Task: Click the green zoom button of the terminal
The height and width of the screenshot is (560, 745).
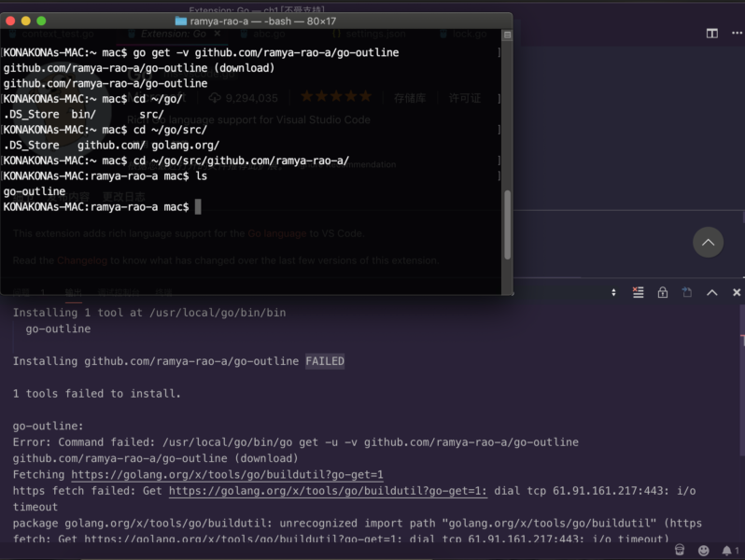Action: pos(41,21)
